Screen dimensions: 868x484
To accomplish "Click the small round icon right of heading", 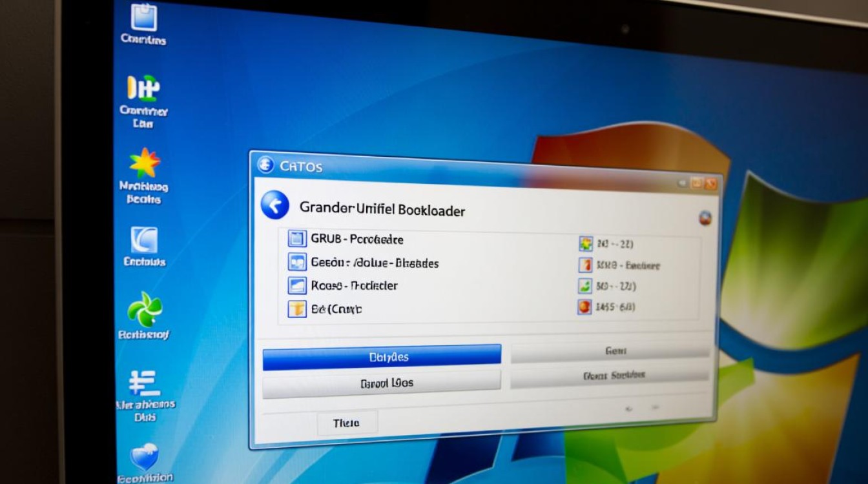I will pos(705,218).
